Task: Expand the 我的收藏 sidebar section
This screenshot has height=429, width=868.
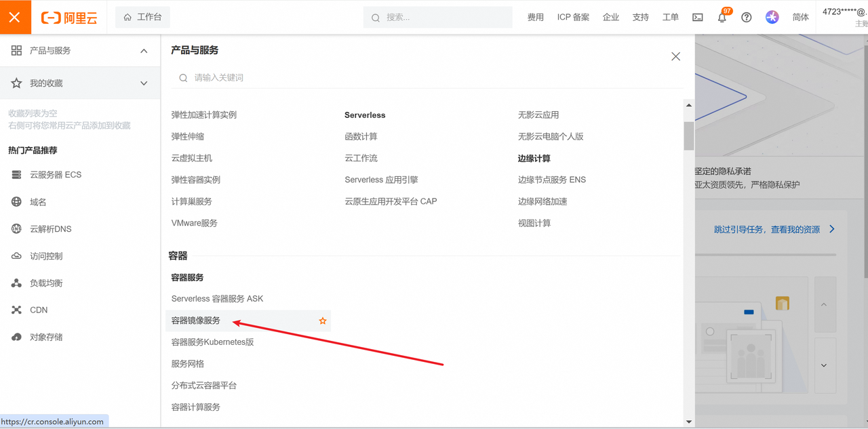Action: click(144, 83)
